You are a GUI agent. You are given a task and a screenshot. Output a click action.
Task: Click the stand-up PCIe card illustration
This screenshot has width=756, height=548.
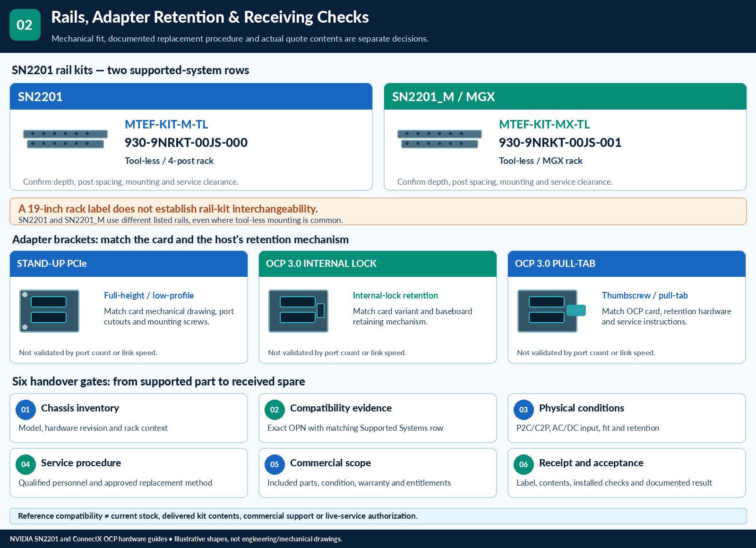tap(49, 311)
